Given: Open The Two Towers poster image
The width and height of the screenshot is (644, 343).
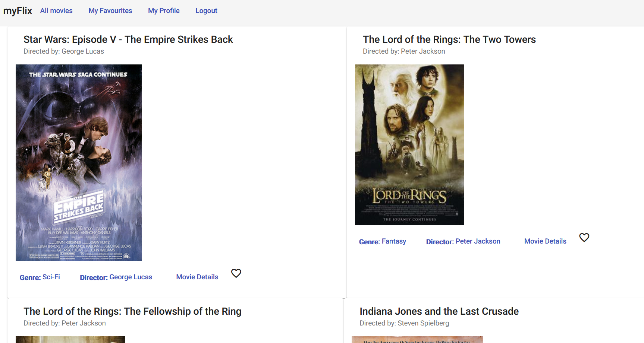Looking at the screenshot, I should coord(409,144).
